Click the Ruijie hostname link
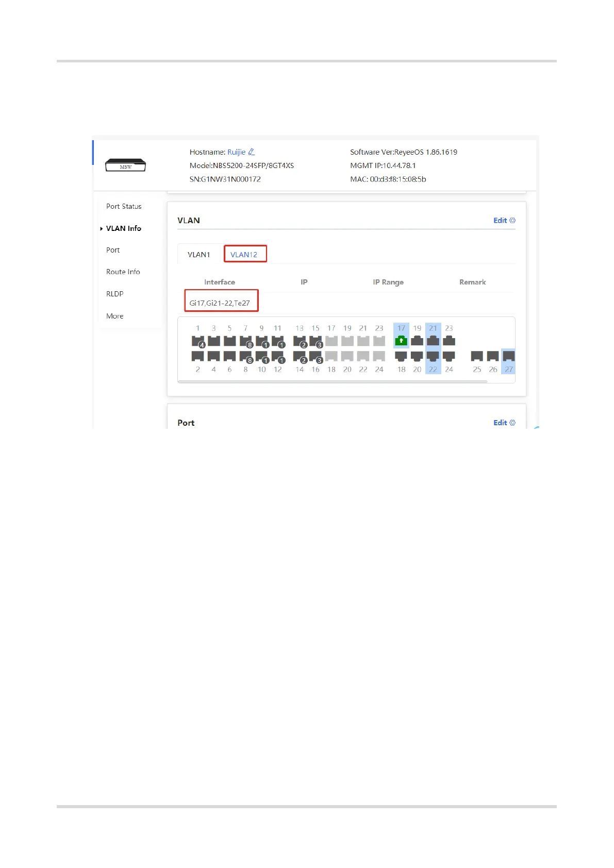614x868 pixels. [x=237, y=152]
